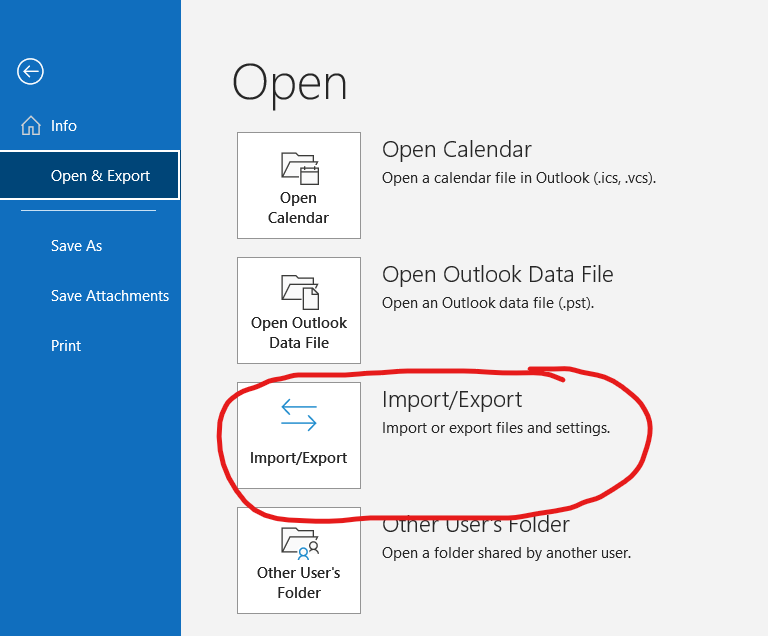Screen dimensions: 768x636
Task: Click the Info house icon
Action: (31, 126)
